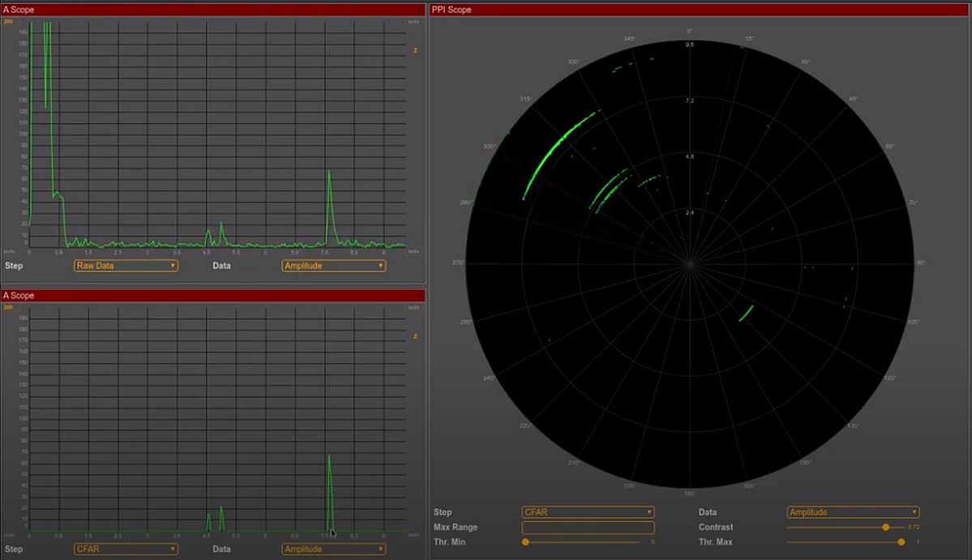Open the PPI Scope Amplitude Data dropdown
This screenshot has height=560, width=972.
point(853,512)
